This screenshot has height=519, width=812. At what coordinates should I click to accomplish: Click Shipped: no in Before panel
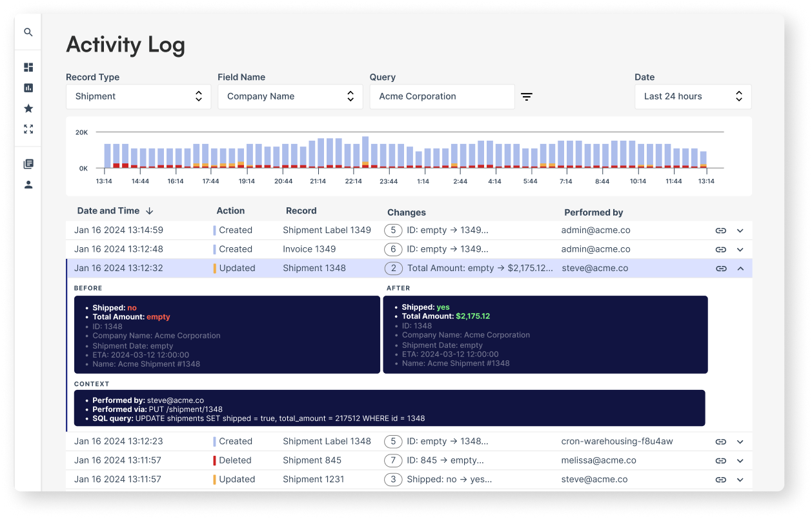coord(115,308)
